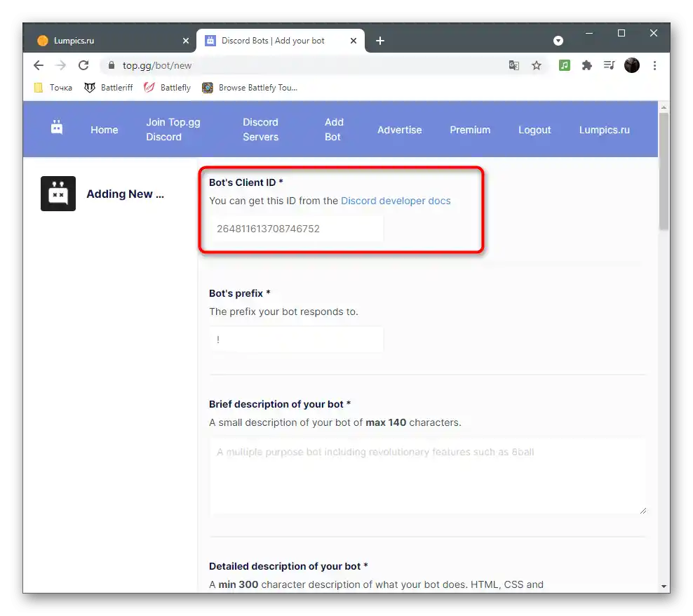Select the Discord Bots Add your bot tab
693x616 pixels.
pyautogui.click(x=281, y=41)
